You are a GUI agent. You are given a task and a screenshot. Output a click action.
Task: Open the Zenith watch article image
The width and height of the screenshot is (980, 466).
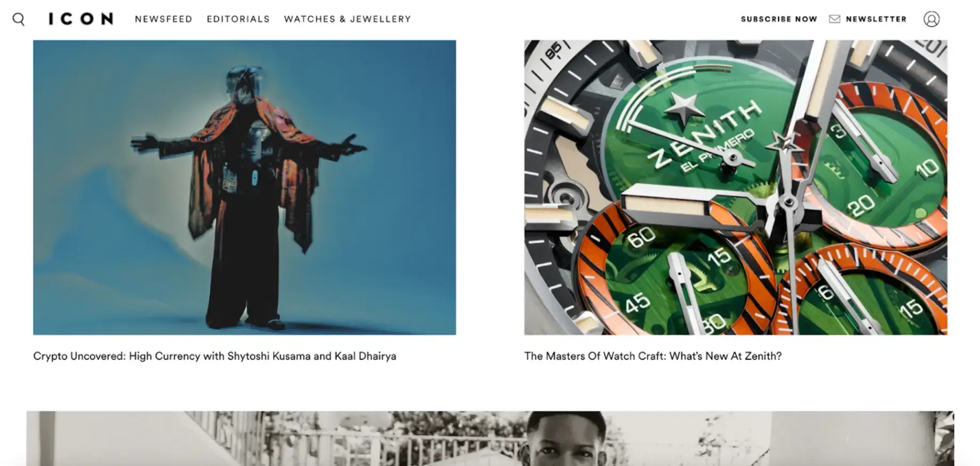(x=736, y=187)
